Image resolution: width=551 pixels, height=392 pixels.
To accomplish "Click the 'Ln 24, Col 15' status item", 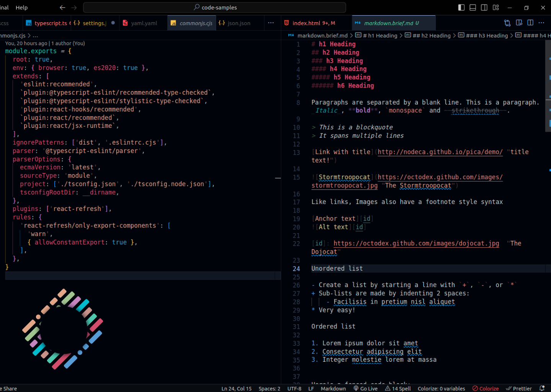I will coord(236,389).
